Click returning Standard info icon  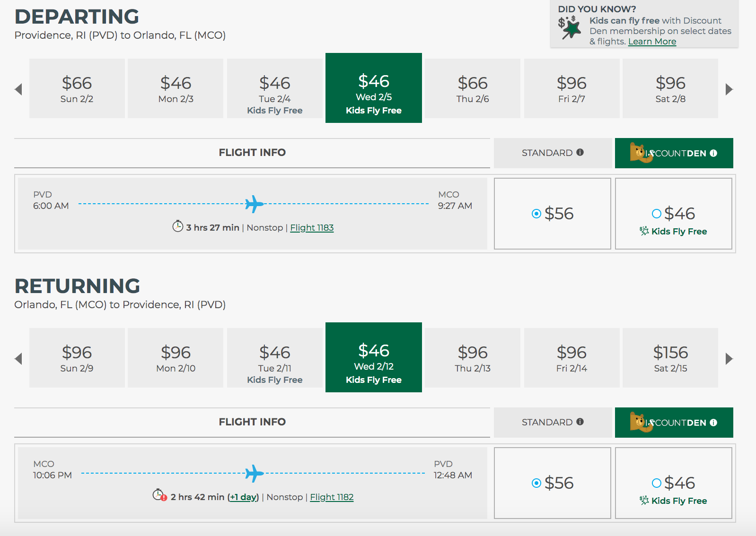point(580,422)
